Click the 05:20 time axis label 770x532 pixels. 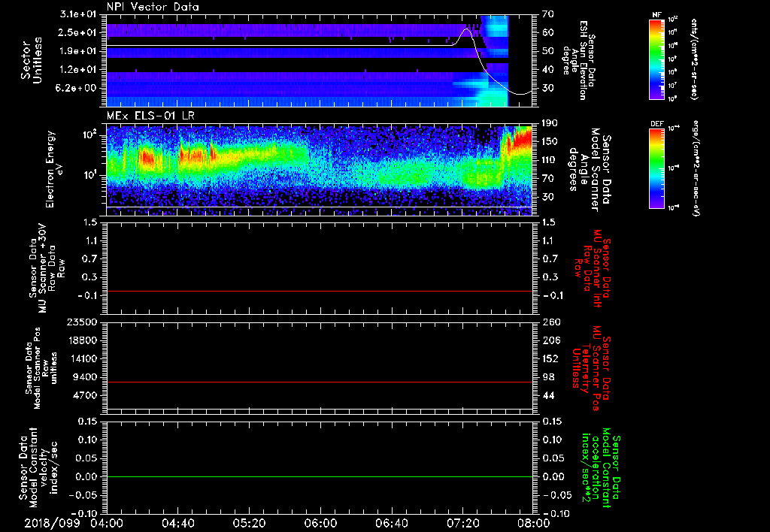point(249,522)
